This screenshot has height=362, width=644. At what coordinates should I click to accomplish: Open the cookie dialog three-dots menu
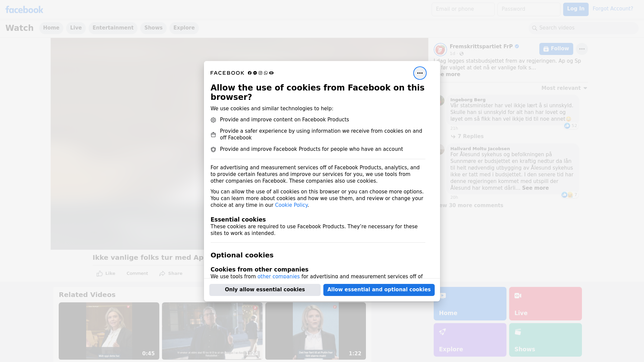click(x=420, y=73)
